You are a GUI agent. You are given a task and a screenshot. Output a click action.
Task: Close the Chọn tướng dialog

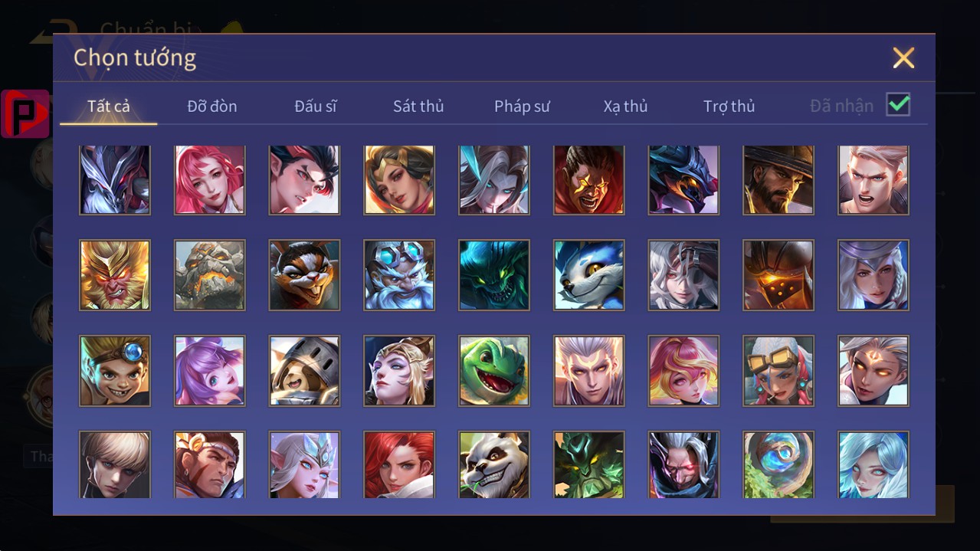tap(903, 57)
